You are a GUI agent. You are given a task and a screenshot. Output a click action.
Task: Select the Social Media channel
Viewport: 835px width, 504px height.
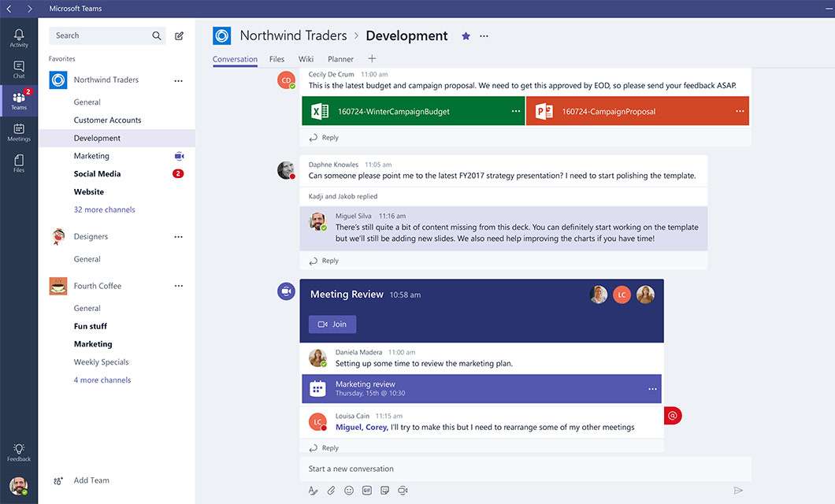click(97, 174)
